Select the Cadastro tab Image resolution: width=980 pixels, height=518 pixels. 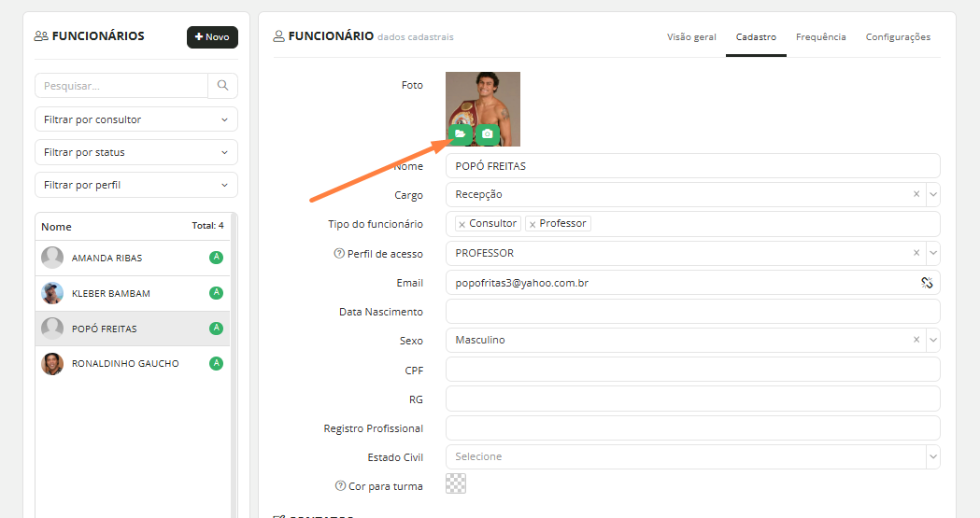tap(756, 36)
